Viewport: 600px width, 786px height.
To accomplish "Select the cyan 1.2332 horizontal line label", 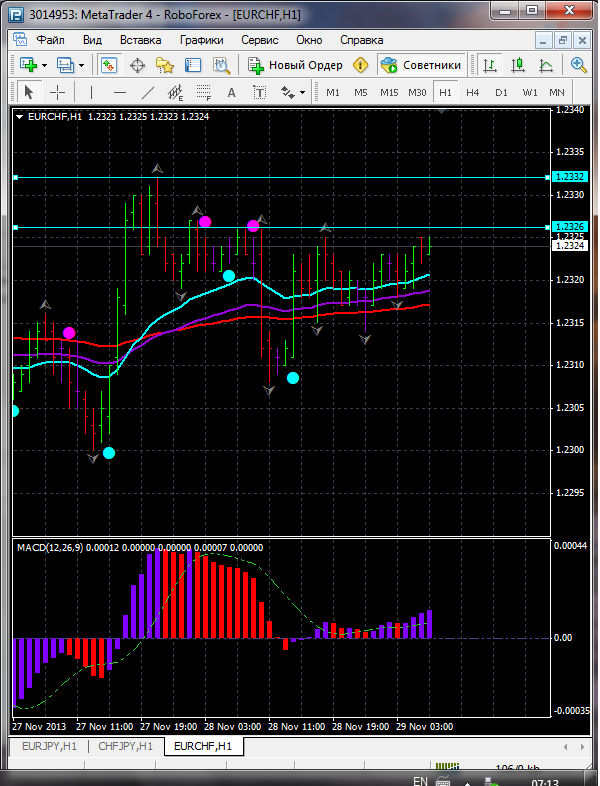I will tap(569, 177).
